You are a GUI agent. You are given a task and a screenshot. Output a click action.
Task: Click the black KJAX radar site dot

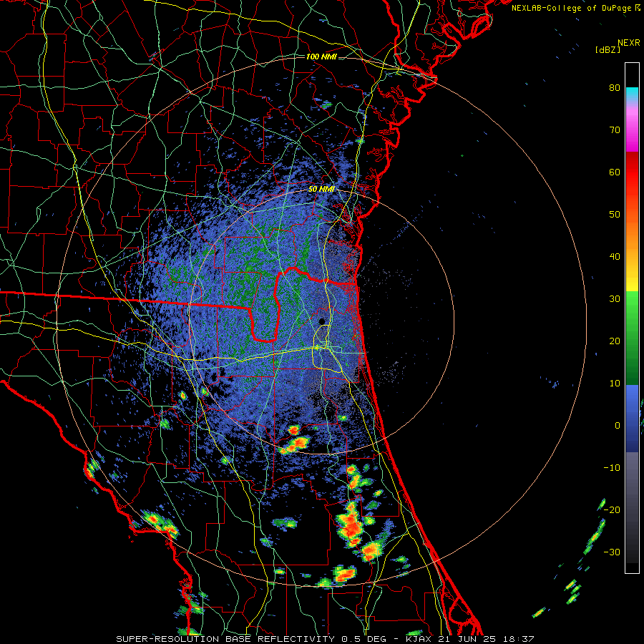coord(322,321)
